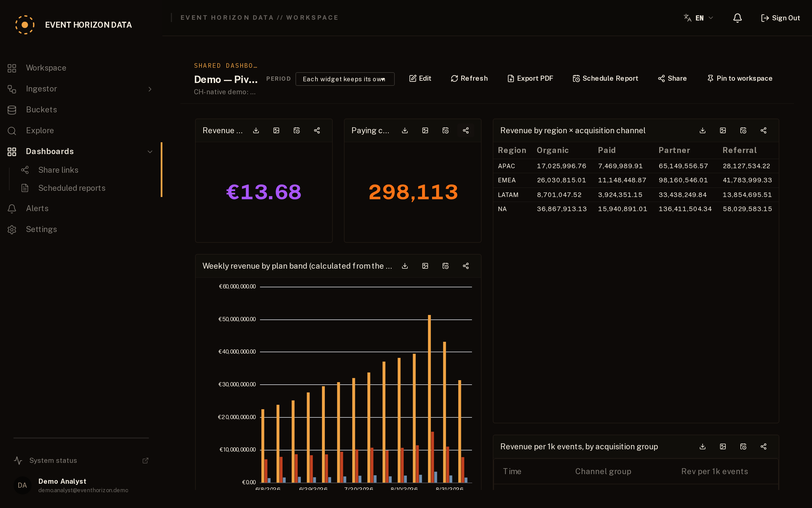The width and height of the screenshot is (812, 508).
Task: Click the Demo Analyst user profile
Action: 71,485
